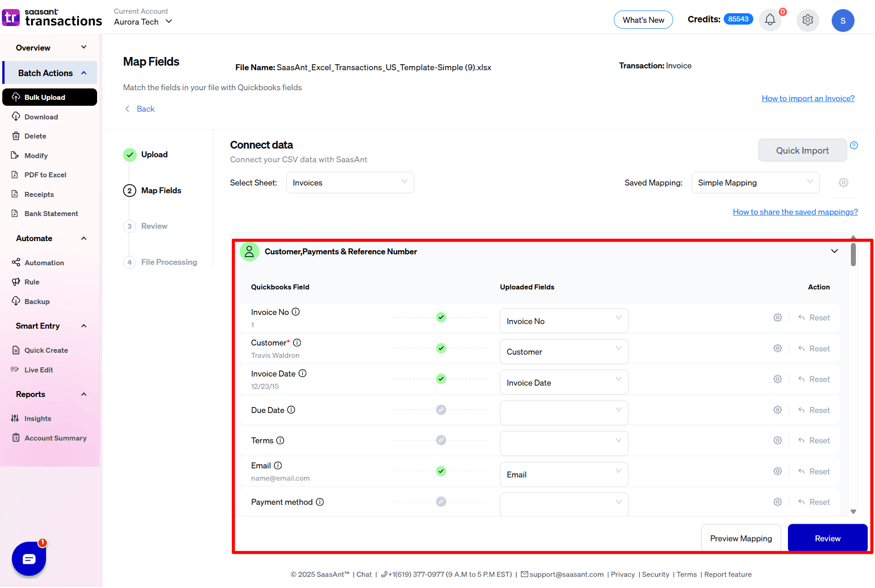Viewport: 875px width, 588px height.
Task: Click gear icon beside Saved Mapping
Action: (844, 182)
